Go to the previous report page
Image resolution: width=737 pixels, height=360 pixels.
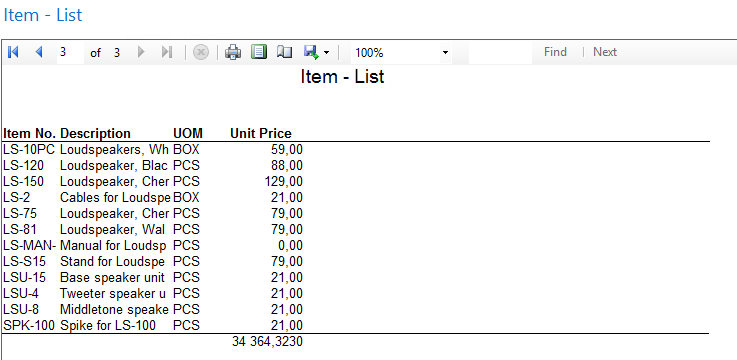[39, 52]
